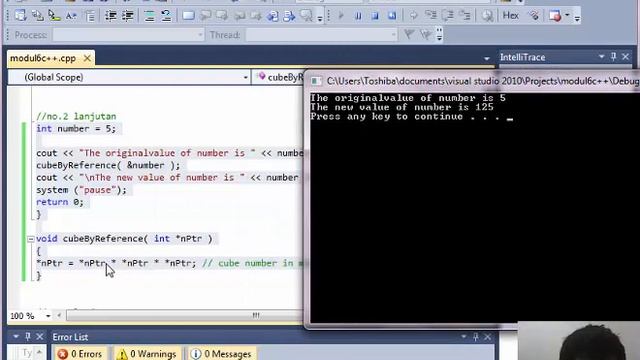Image resolution: width=640 pixels, height=360 pixels.
Task: Close the IntelliTrace panel
Action: coord(625,57)
